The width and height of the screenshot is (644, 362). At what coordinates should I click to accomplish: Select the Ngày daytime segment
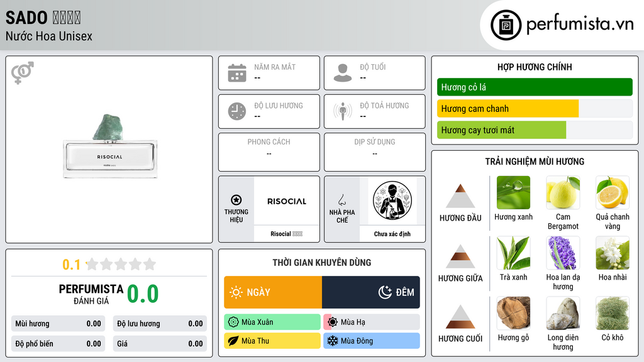(x=273, y=292)
